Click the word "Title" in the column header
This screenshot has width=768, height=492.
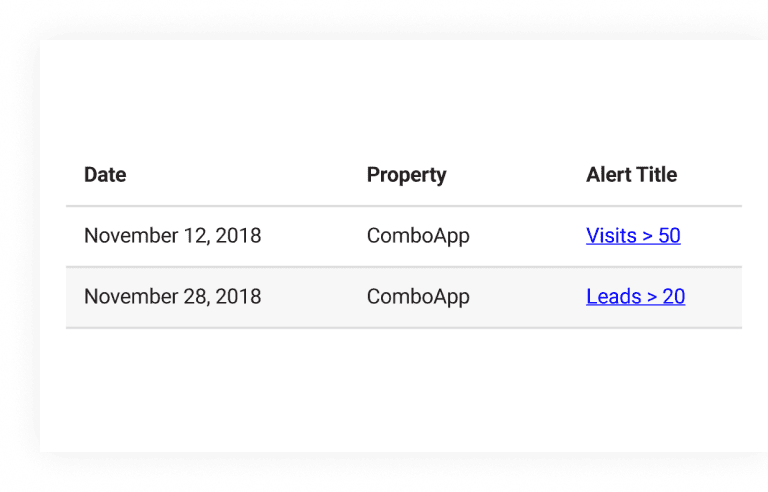click(x=654, y=175)
